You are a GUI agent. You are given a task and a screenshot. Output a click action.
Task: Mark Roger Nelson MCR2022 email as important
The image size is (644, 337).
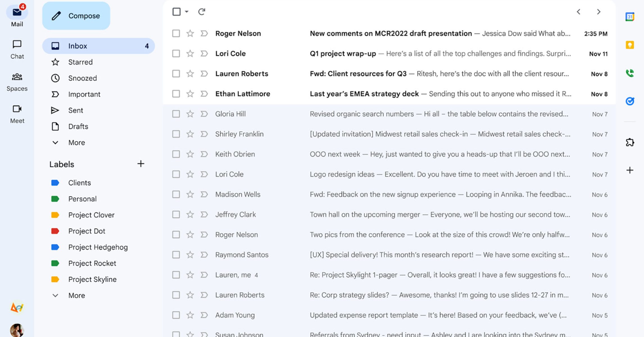coord(204,33)
